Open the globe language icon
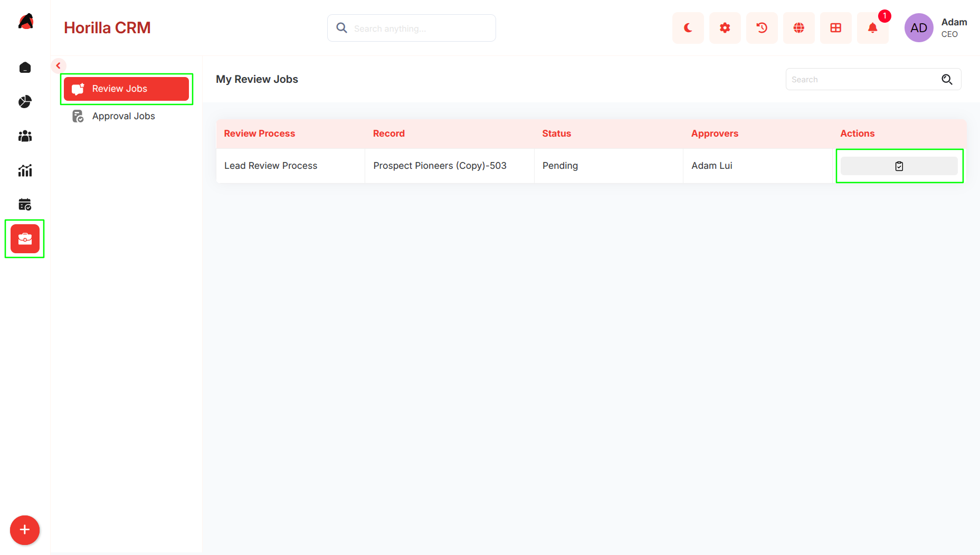 click(x=798, y=28)
